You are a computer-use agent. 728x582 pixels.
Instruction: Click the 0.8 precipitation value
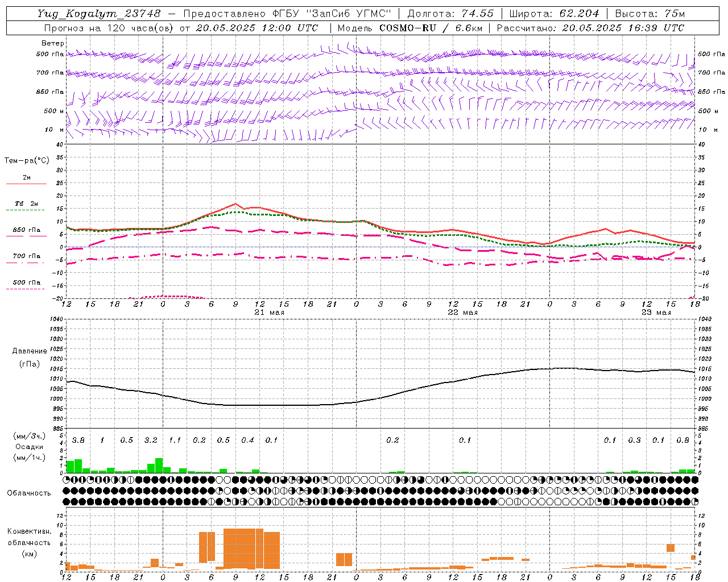tap(682, 440)
